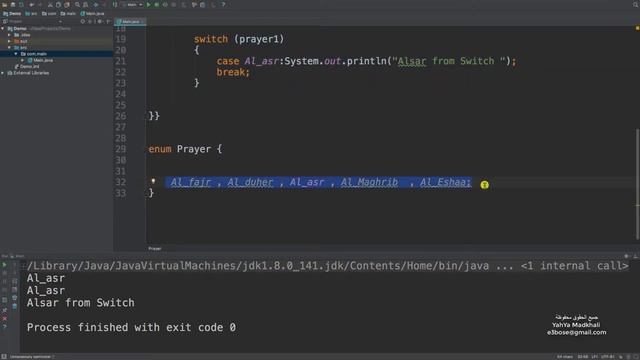Expand the Main.java node arrow
This screenshot has height=360, width=640.
pos(22,60)
